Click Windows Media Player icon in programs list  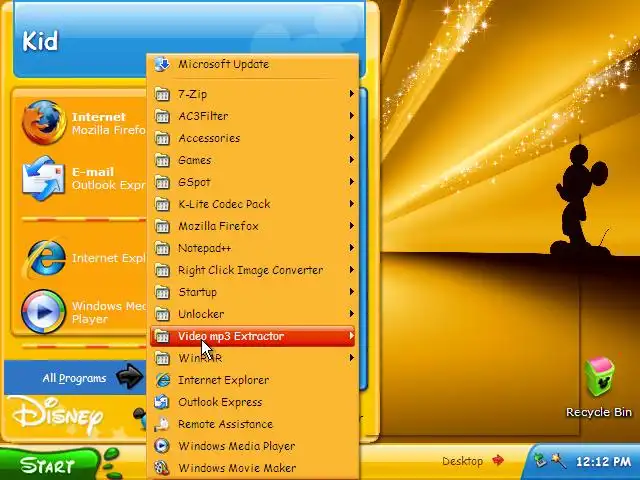click(162, 446)
